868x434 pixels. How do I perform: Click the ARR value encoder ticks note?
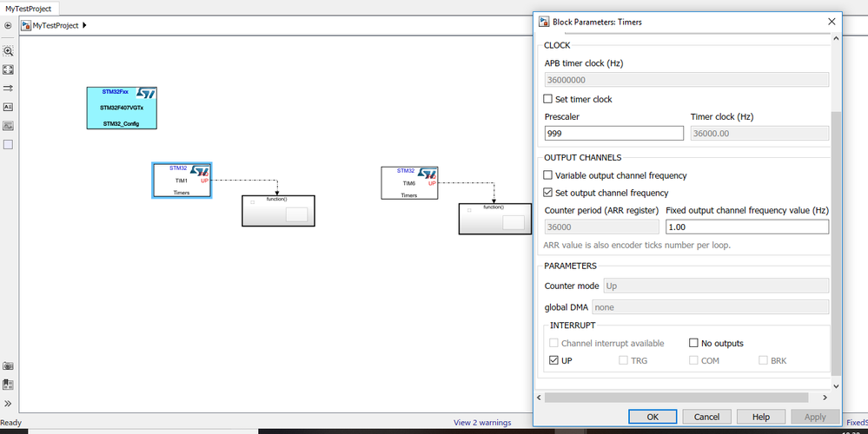click(x=637, y=245)
